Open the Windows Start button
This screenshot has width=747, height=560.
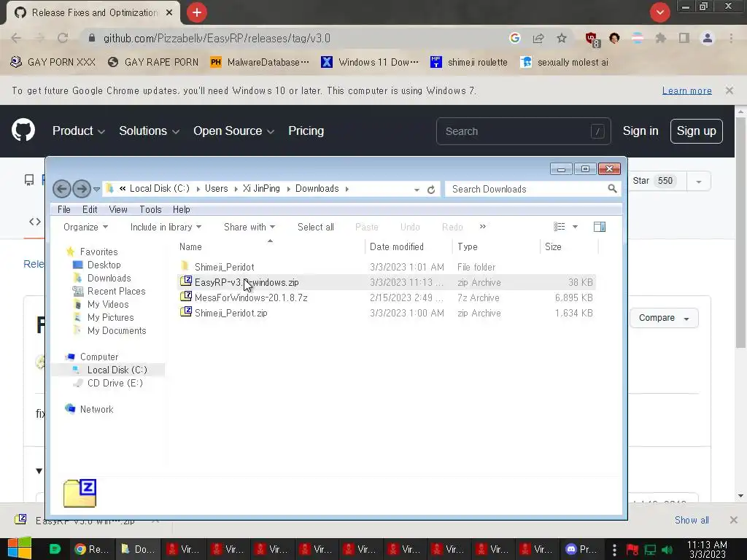tap(19, 548)
